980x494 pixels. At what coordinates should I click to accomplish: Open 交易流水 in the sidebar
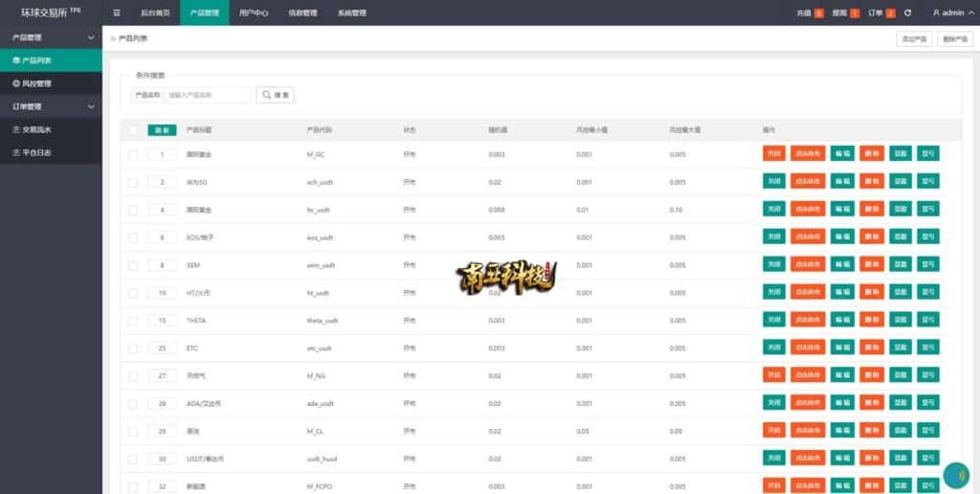(36, 129)
